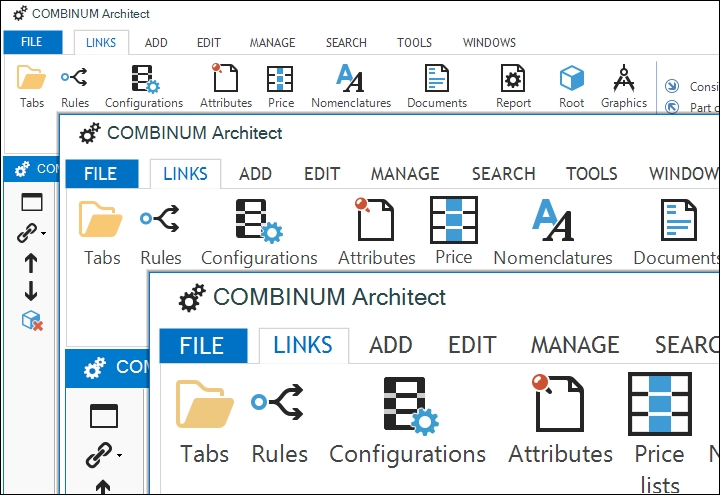Click Configurations icon in the middle window
The image size is (720, 495).
pos(259,220)
